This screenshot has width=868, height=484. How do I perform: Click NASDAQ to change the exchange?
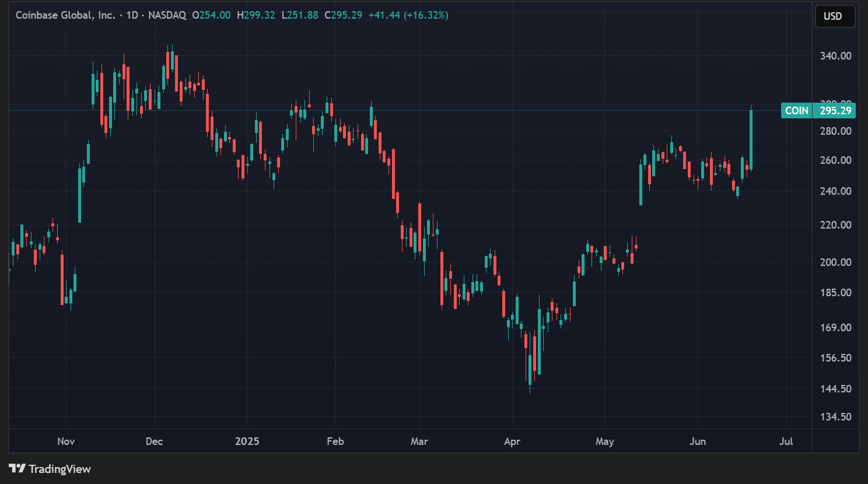point(167,16)
